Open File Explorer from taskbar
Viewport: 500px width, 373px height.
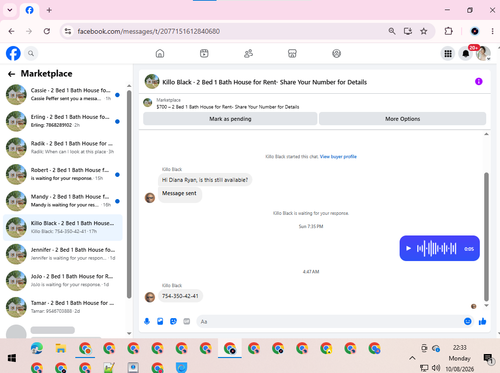(61, 349)
